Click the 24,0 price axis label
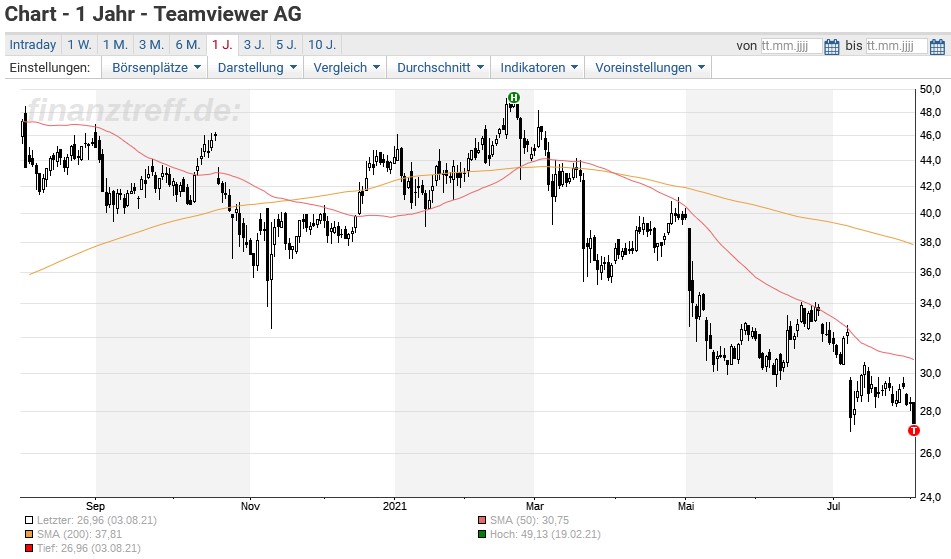The height and width of the screenshot is (559, 951). tap(930, 497)
